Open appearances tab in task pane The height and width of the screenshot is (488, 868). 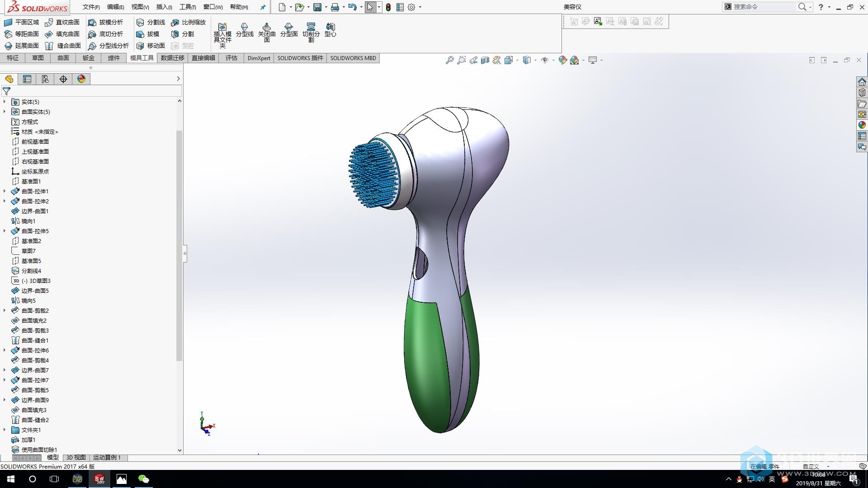coord(862,125)
